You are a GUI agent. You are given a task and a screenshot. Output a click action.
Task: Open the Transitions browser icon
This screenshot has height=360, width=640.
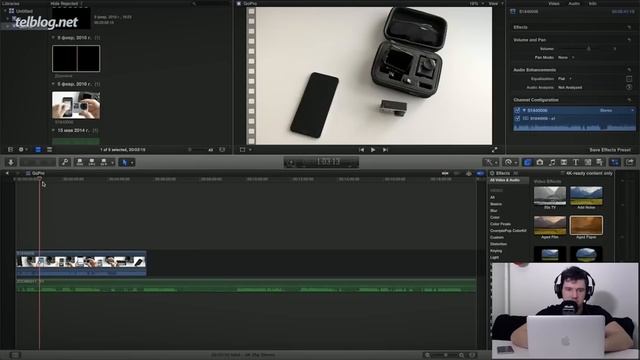coord(564,162)
